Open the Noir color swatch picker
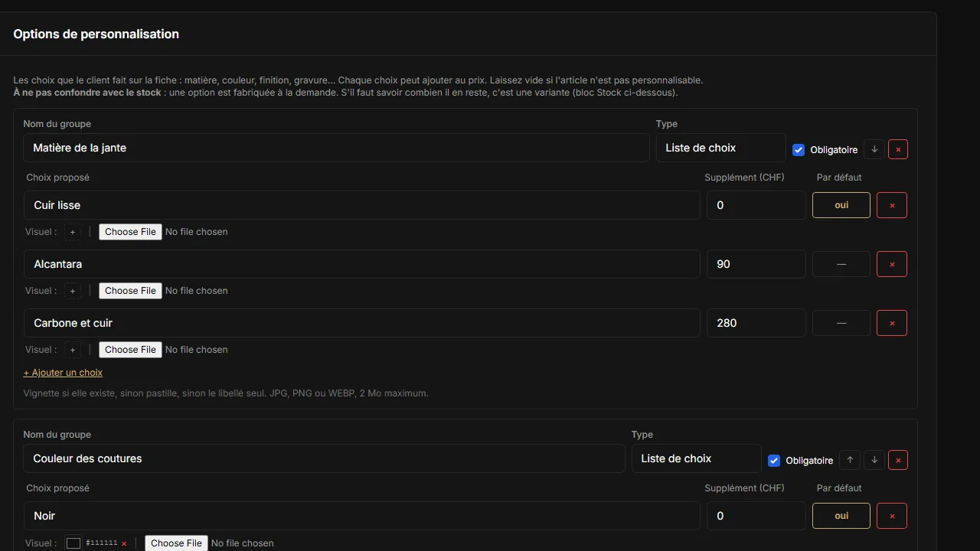The width and height of the screenshot is (980, 551). click(73, 543)
